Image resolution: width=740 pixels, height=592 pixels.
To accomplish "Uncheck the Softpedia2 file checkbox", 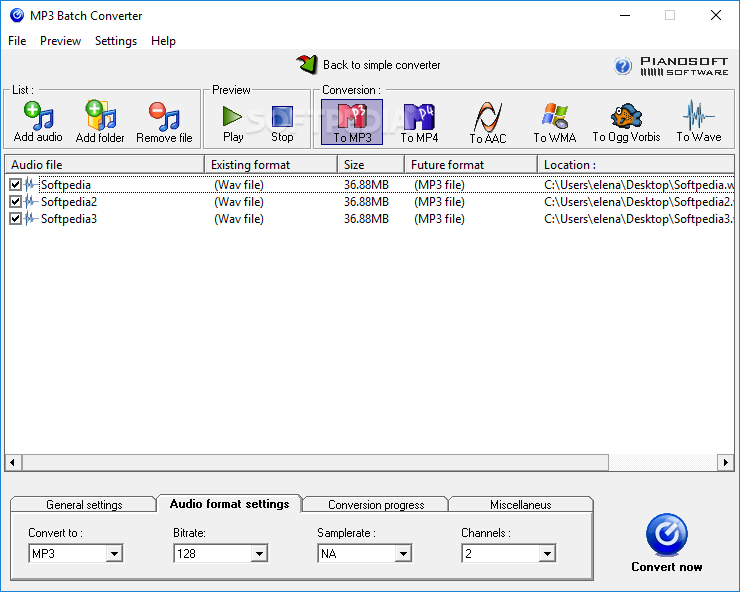I will pos(16,202).
